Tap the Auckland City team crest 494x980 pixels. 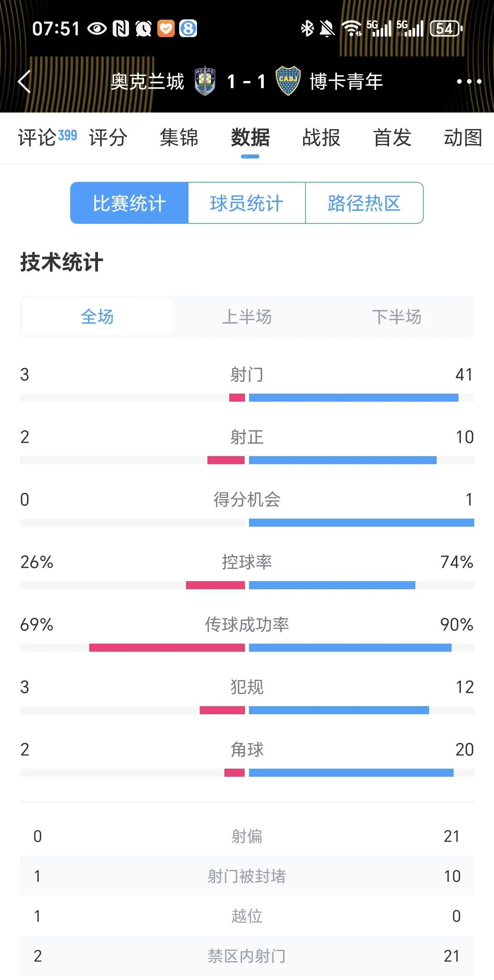(205, 81)
